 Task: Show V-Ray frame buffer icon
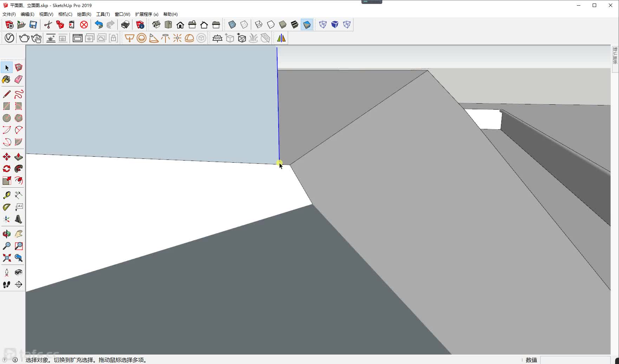click(78, 38)
